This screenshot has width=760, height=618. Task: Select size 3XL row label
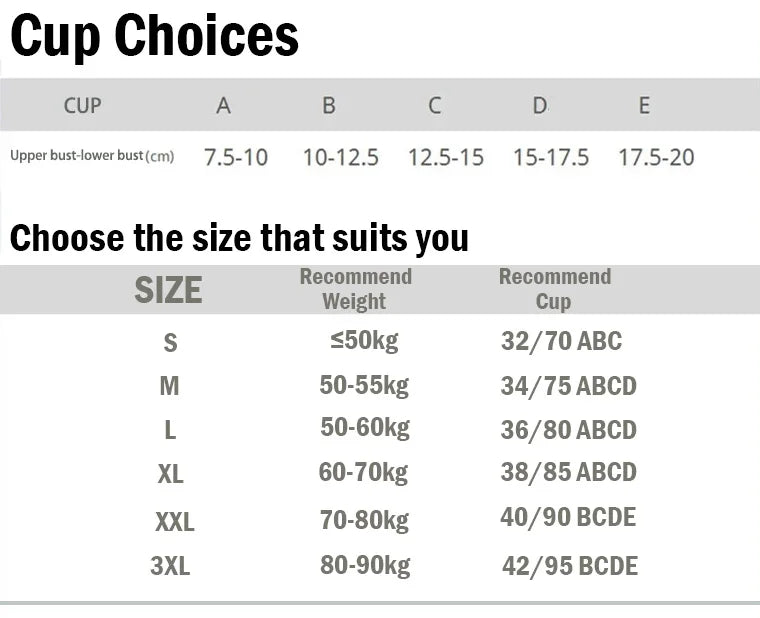tap(170, 566)
